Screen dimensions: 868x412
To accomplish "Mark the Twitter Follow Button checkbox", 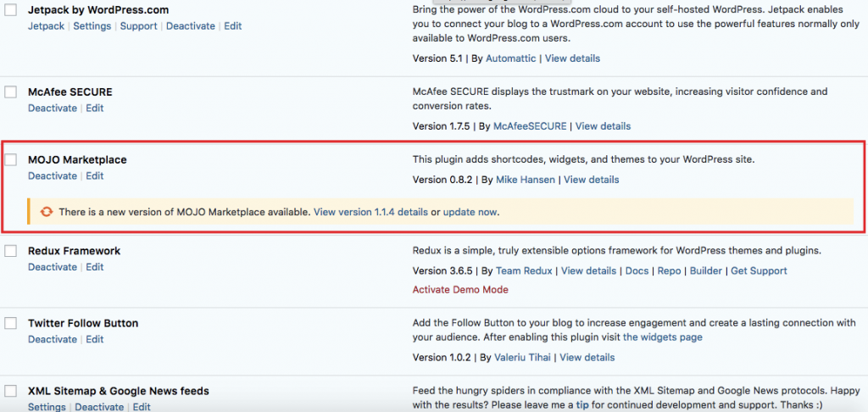I will (10, 323).
